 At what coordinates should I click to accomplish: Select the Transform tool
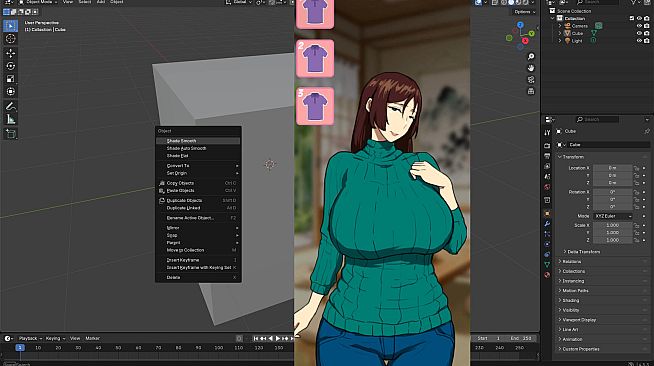[x=10, y=92]
